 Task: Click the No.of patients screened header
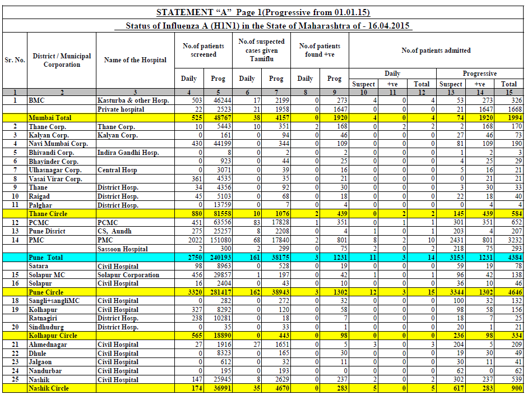[203, 50]
